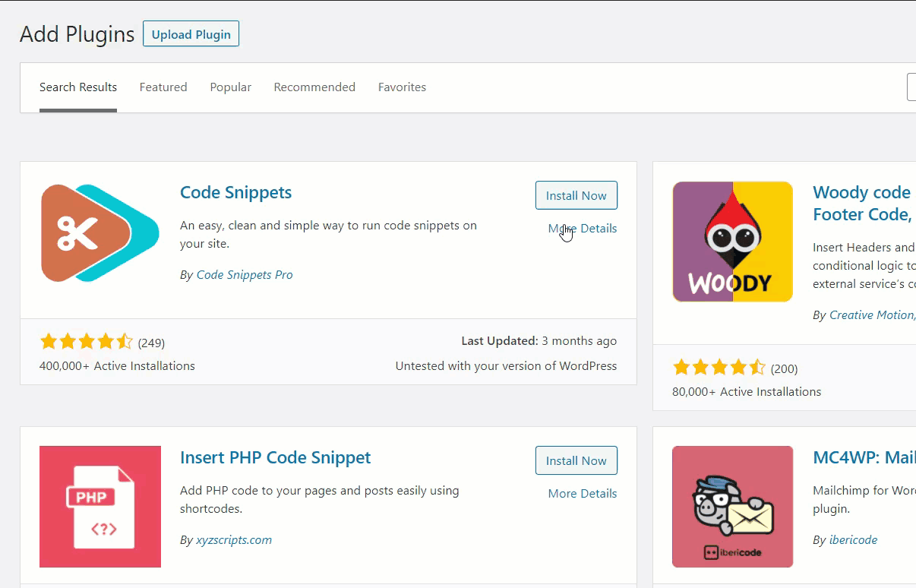Open the Insert PHP Code Snippet title link
Image resolution: width=916 pixels, height=588 pixels.
pos(275,457)
